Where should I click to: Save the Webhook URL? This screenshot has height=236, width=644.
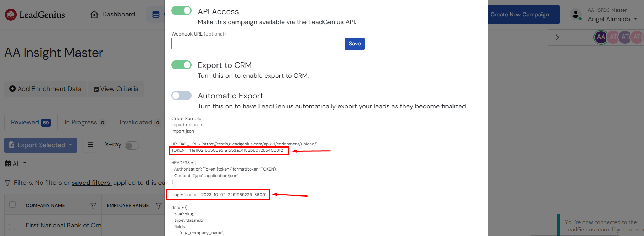pyautogui.click(x=355, y=44)
